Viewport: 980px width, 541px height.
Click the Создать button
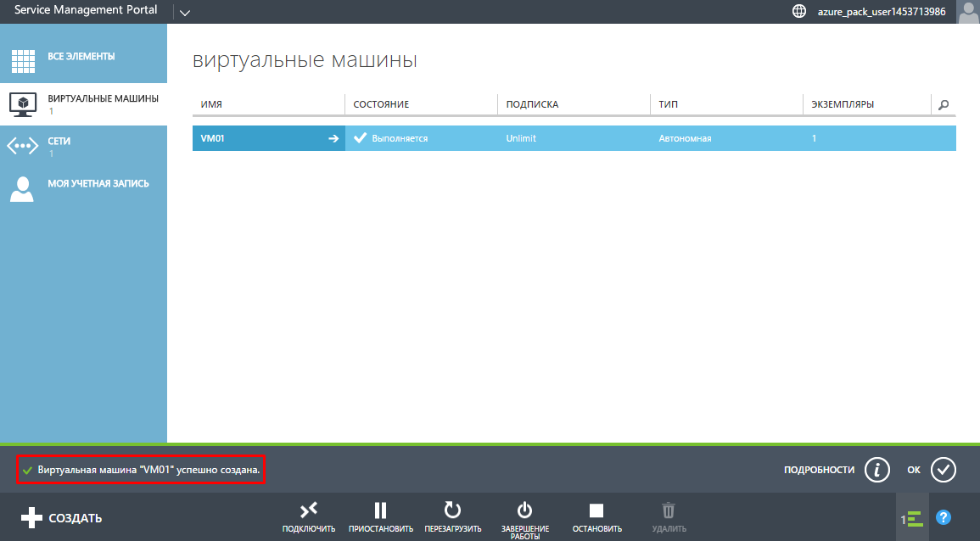[62, 518]
